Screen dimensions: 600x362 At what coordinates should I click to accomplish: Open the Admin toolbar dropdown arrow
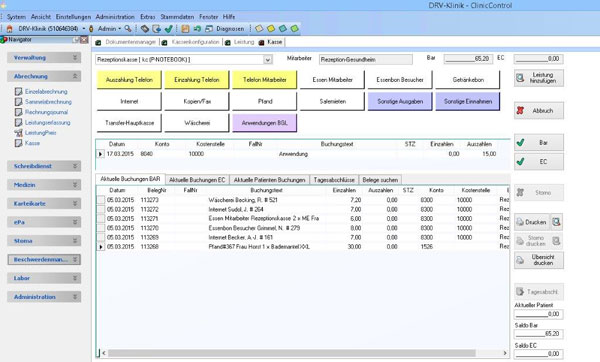119,29
